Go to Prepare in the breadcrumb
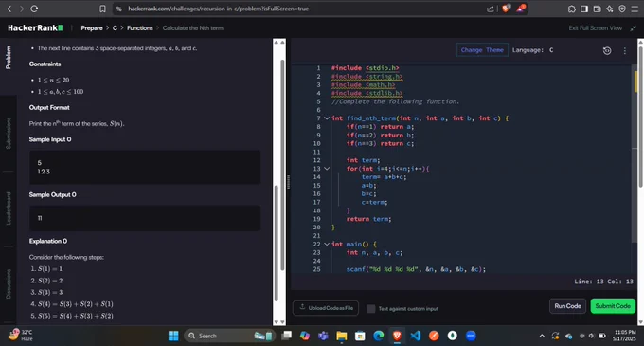This screenshot has height=346, width=644. coord(92,27)
